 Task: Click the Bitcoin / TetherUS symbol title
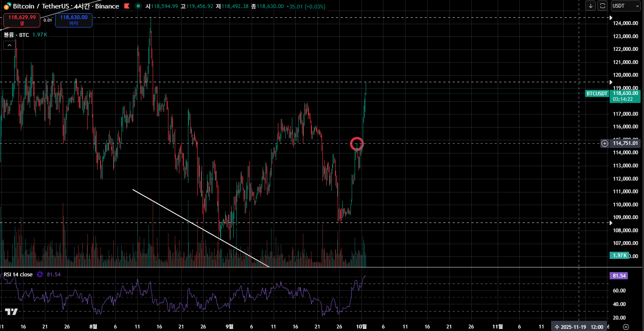click(42, 6)
